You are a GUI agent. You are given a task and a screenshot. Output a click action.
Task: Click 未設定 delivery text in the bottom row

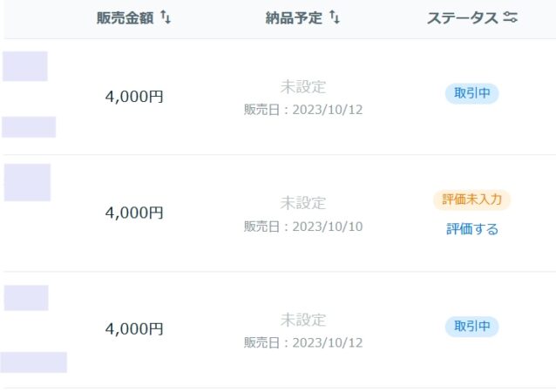pyautogui.click(x=302, y=319)
